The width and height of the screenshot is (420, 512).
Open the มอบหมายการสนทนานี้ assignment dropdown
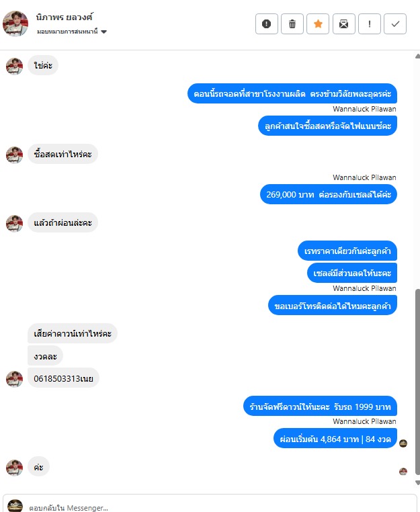[72, 32]
